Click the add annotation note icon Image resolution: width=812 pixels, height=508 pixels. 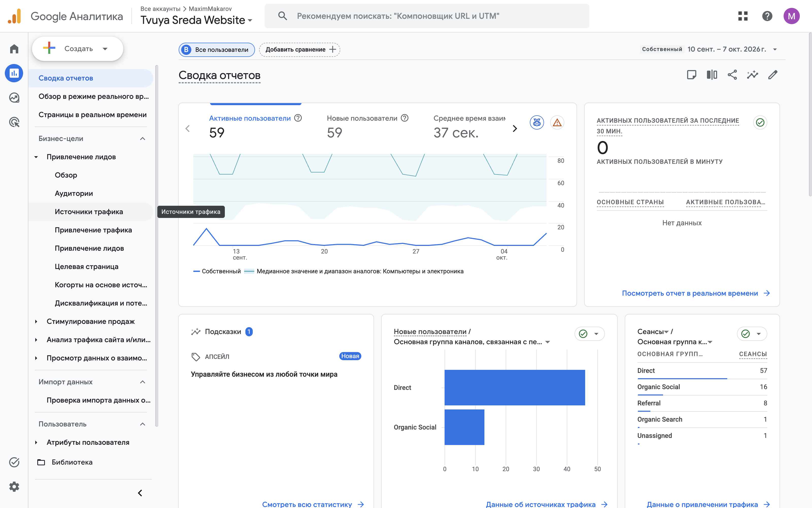(691, 75)
